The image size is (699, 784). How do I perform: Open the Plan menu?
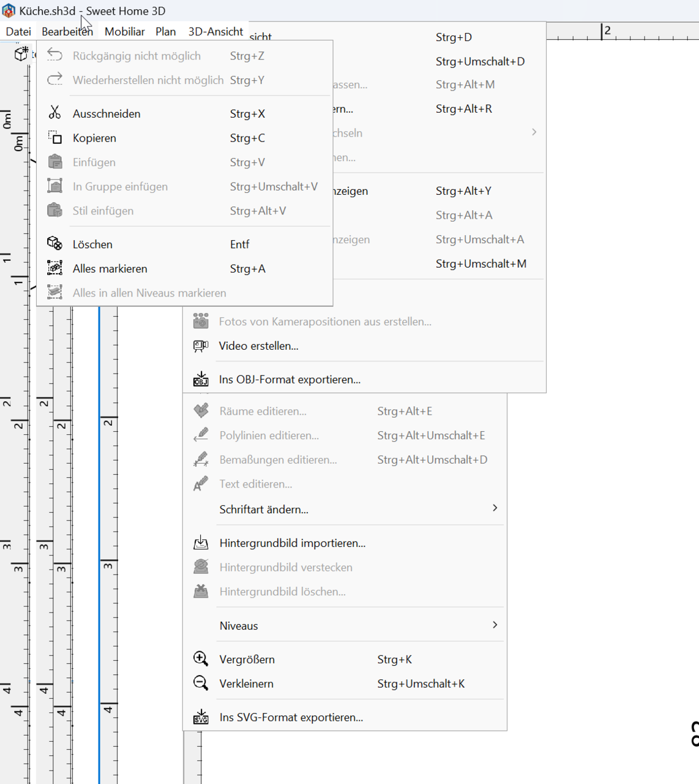coord(165,31)
